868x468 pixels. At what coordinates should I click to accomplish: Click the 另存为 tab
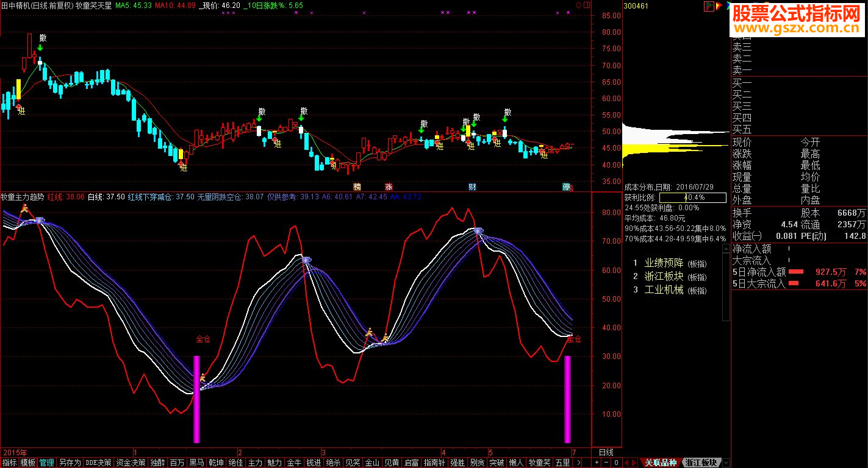click(x=70, y=463)
